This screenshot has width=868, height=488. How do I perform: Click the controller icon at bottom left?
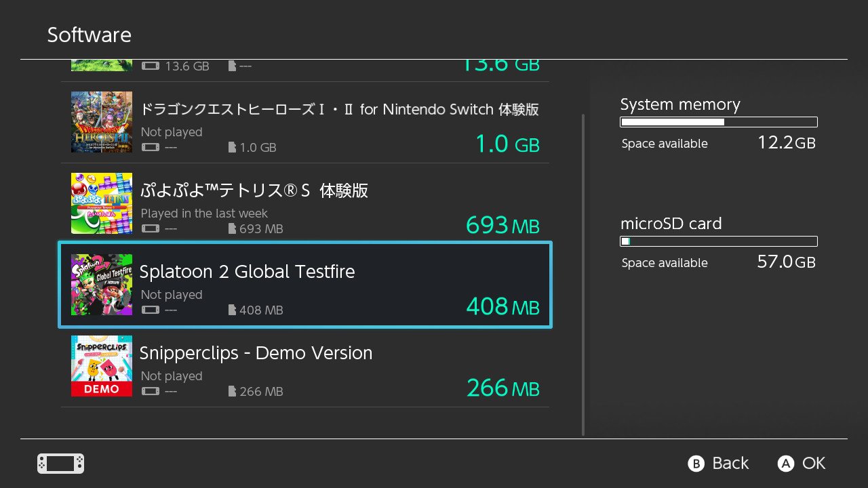click(61, 464)
